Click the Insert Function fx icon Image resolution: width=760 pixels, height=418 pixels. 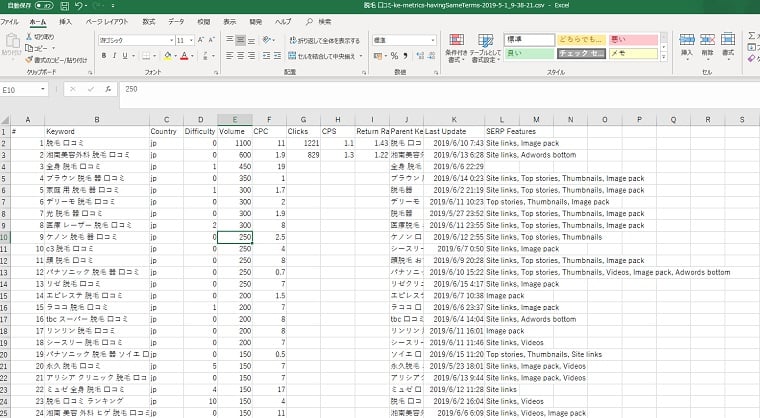(x=108, y=89)
